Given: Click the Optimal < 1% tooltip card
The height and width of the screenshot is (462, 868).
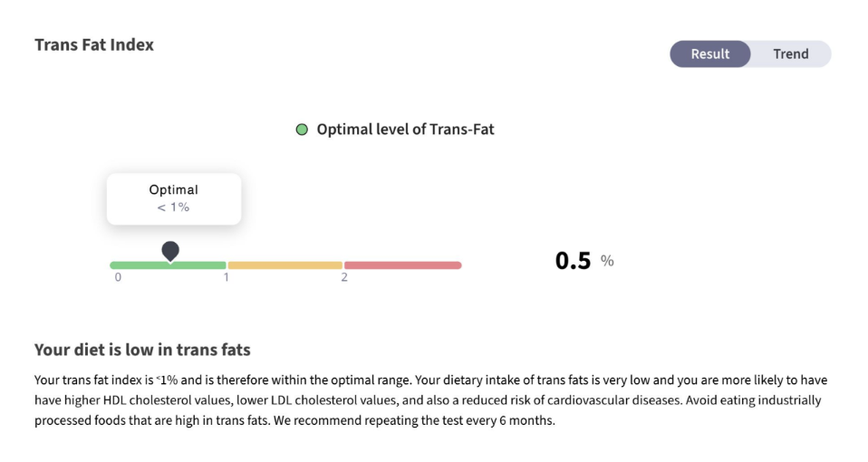Looking at the screenshot, I should tap(174, 199).
